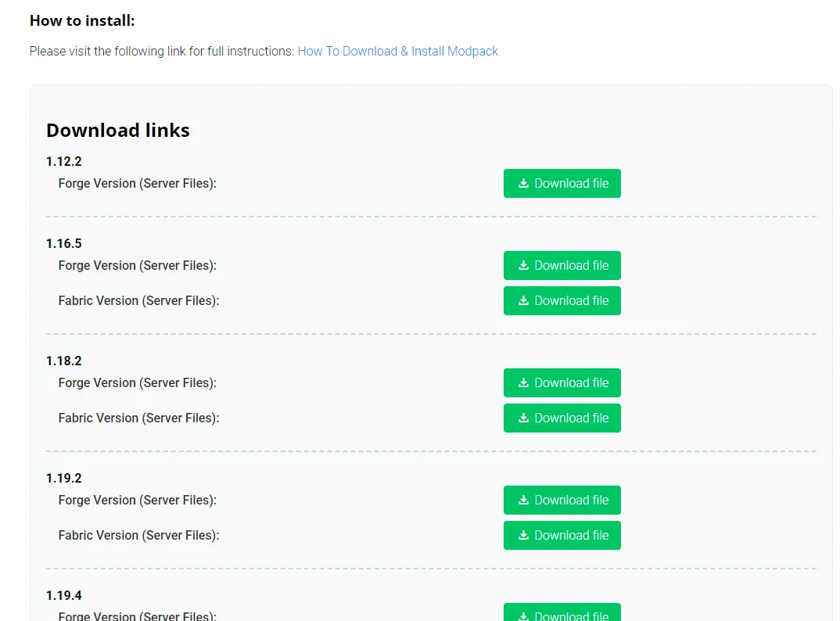Download 1.18.2 Forge Version server files
The image size is (840, 621).
[562, 382]
